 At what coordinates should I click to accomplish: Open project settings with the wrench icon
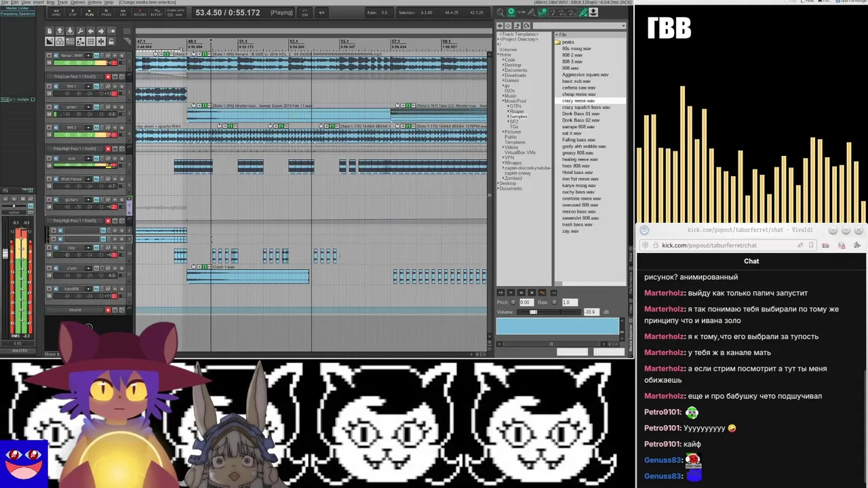click(x=81, y=31)
